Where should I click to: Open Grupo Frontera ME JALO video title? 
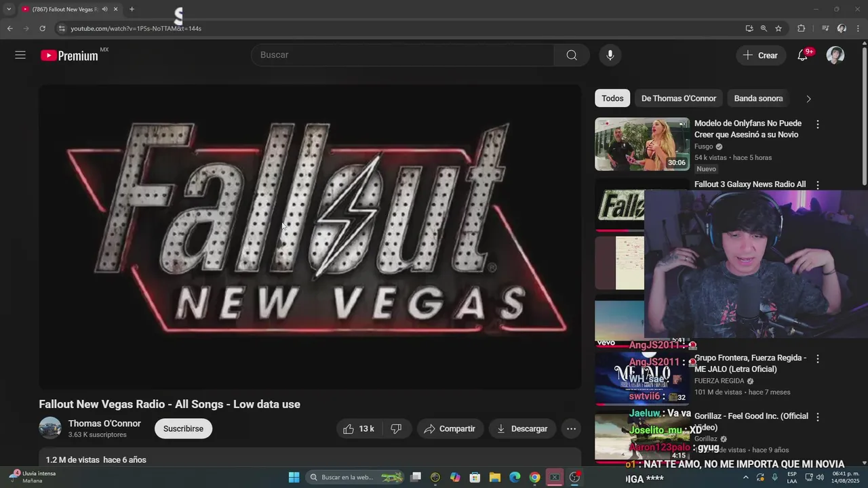[750, 363]
